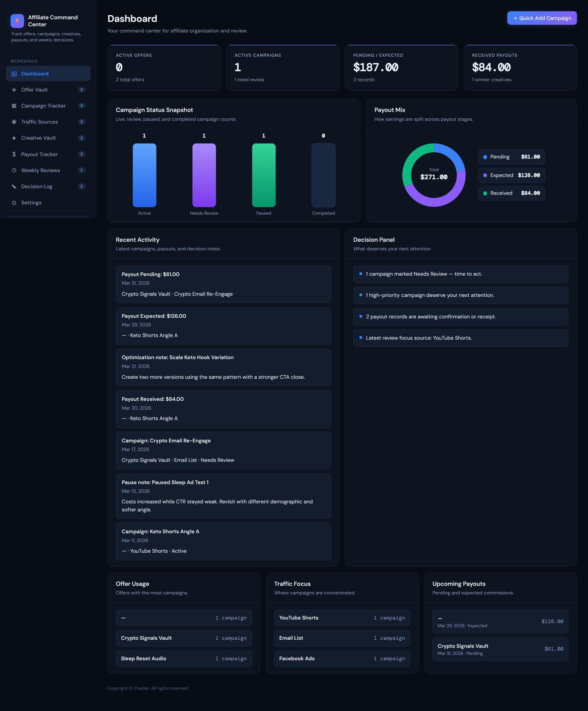This screenshot has height=711, width=588.
Task: Navigate to Traffic Sources
Action: [x=48, y=122]
